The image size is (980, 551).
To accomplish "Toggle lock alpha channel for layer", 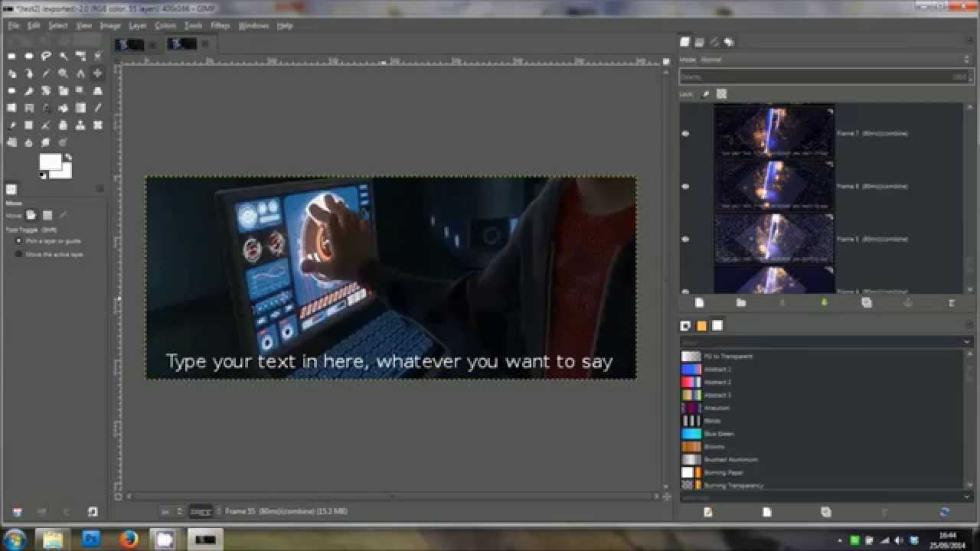I will pos(721,94).
